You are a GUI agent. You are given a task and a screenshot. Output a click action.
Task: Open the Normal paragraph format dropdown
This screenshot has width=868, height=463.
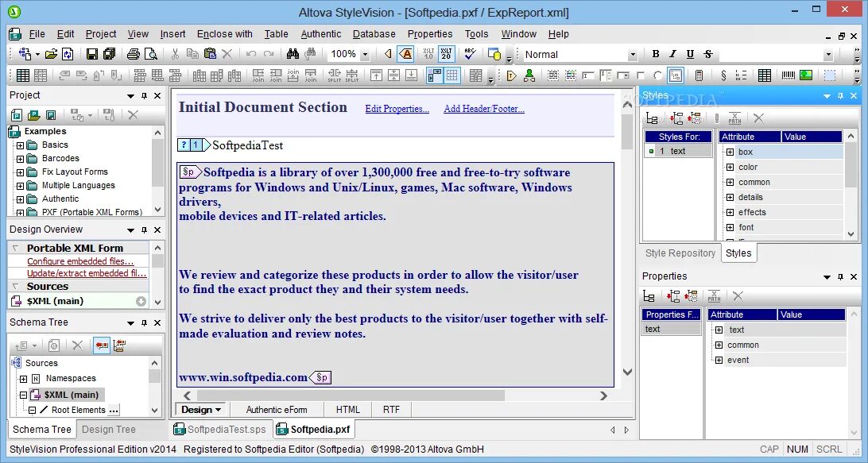632,55
